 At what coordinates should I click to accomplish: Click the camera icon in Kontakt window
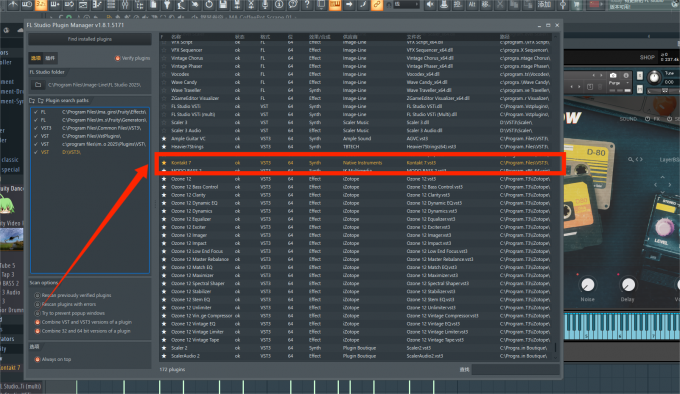click(613, 75)
